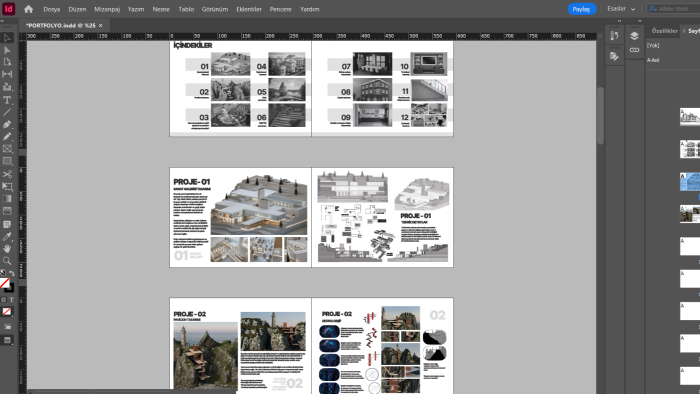Image resolution: width=700 pixels, height=394 pixels.
Task: Select the Type tool
Action: point(7,100)
